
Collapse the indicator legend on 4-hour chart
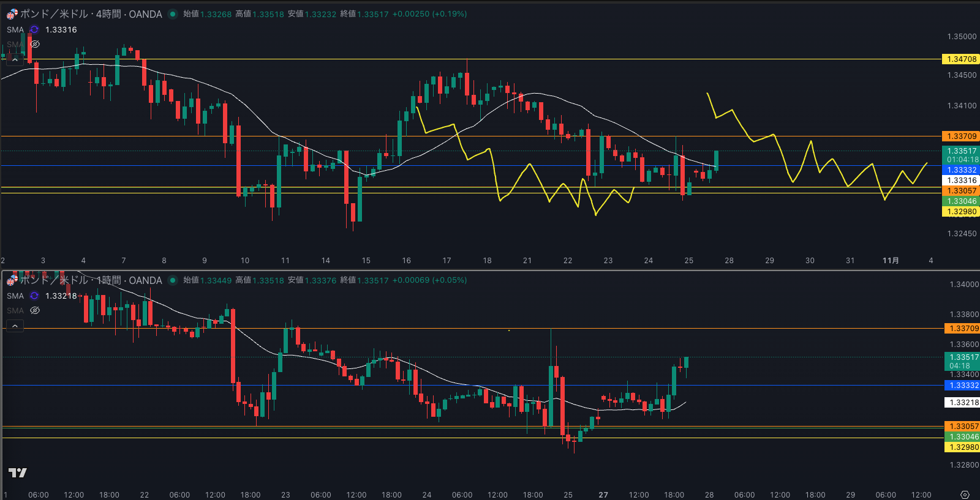[15, 60]
